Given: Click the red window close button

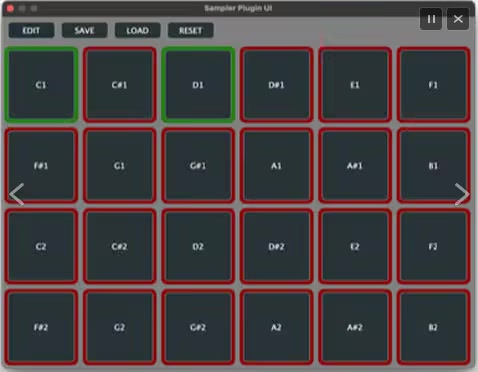Looking at the screenshot, I should (10, 8).
